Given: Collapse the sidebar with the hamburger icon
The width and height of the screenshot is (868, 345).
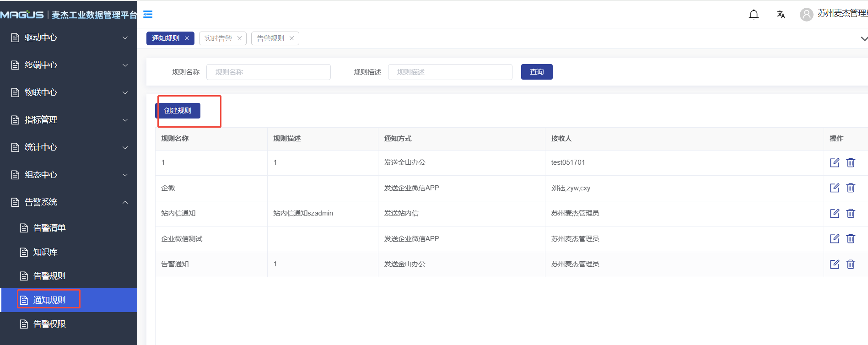Looking at the screenshot, I should point(148,15).
